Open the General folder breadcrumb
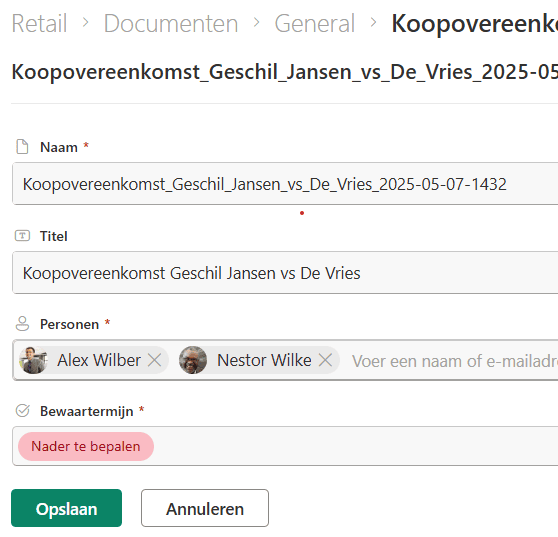This screenshot has height=537, width=558. [x=315, y=23]
